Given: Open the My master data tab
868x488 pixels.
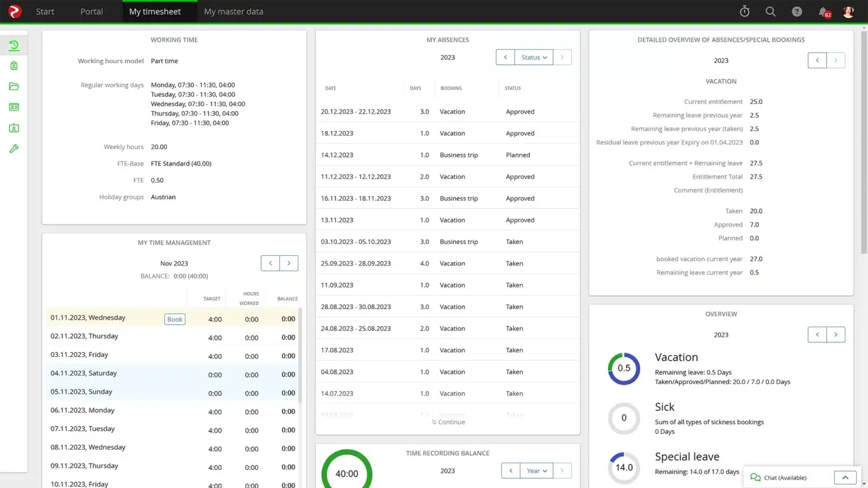Looking at the screenshot, I should tap(233, 11).
